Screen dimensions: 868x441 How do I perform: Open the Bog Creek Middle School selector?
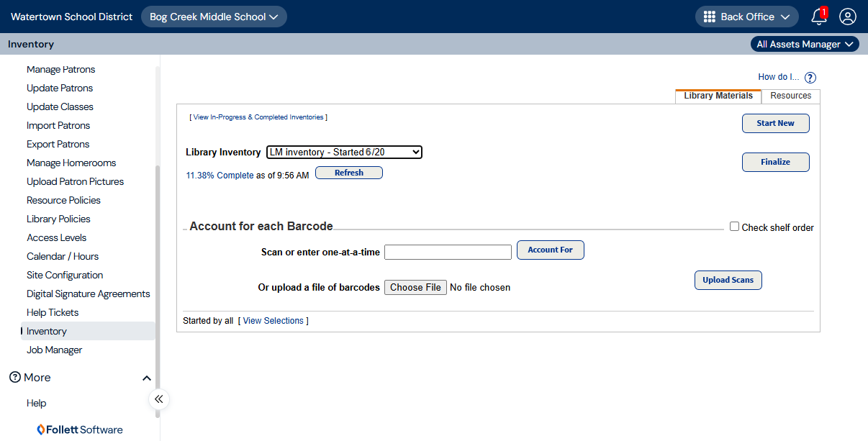(214, 16)
